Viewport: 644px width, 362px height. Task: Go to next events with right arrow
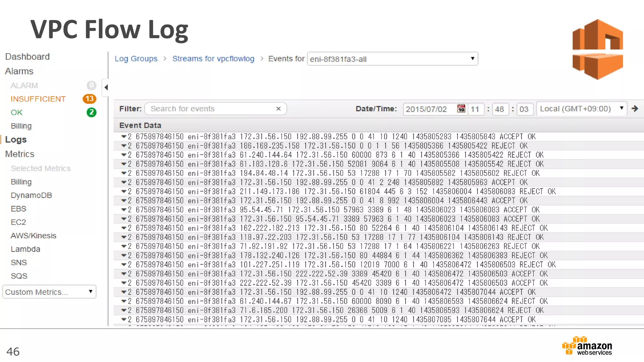(635, 108)
